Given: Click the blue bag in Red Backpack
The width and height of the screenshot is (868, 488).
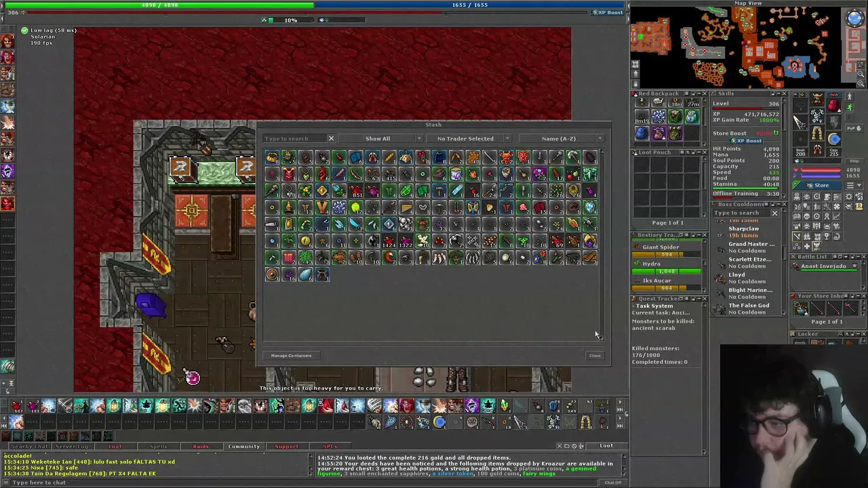Looking at the screenshot, I should (642, 134).
